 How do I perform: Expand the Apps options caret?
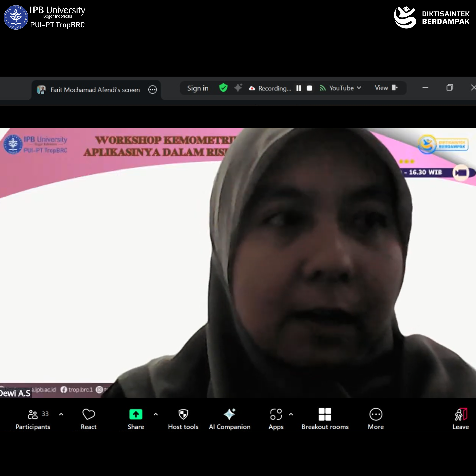tap(291, 414)
